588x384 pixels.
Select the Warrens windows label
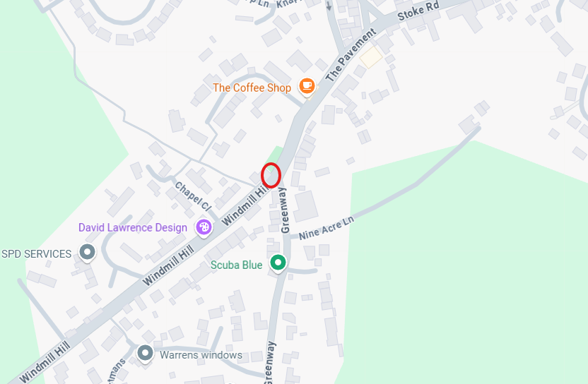click(x=201, y=355)
